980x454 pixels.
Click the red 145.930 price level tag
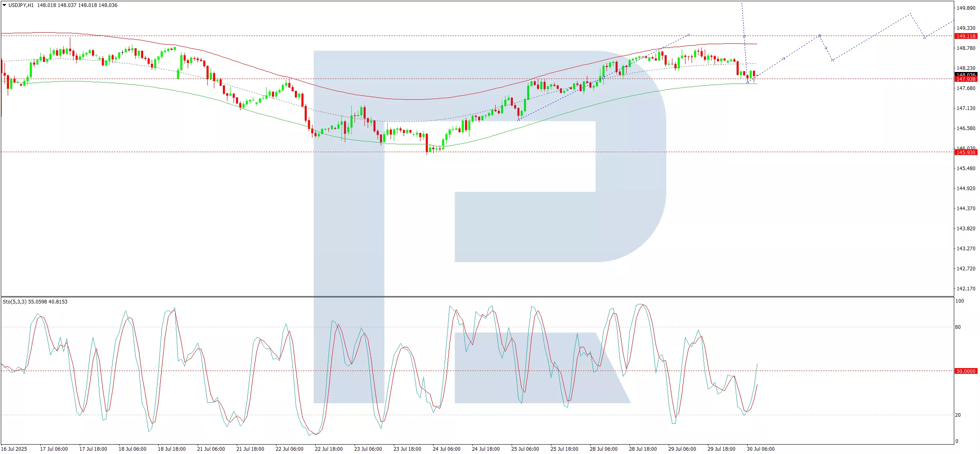[966, 152]
